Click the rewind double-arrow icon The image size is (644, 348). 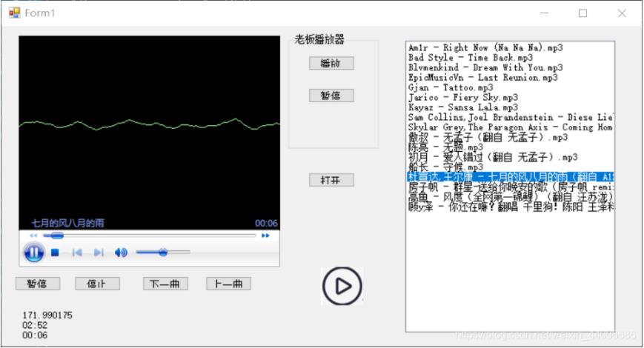(33, 235)
